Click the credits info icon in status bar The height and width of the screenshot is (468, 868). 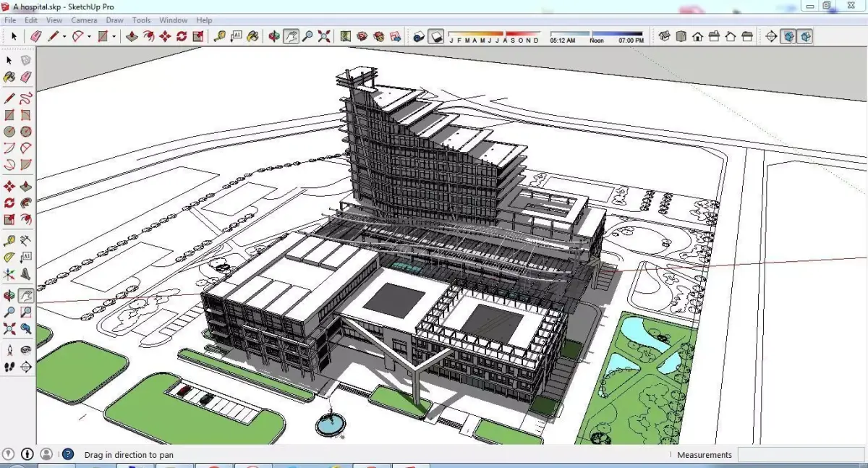point(27,454)
